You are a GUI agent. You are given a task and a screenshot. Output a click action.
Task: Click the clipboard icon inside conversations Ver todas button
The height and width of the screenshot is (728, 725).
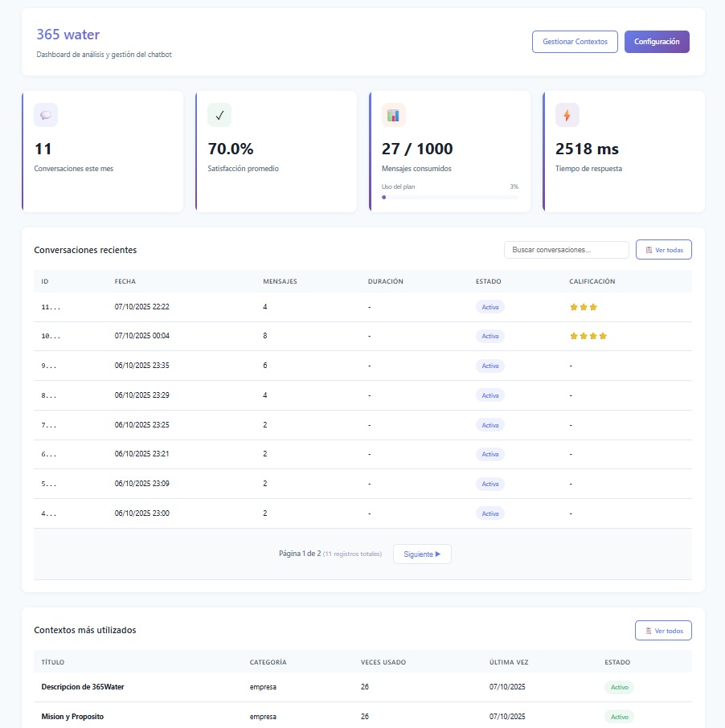[649, 250]
